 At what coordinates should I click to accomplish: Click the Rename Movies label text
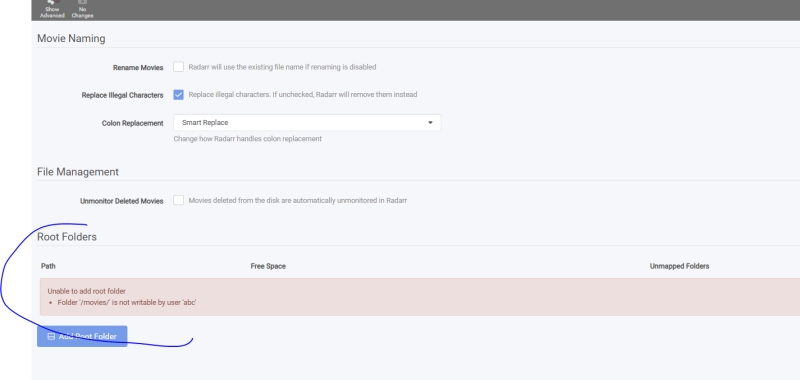pos(138,67)
